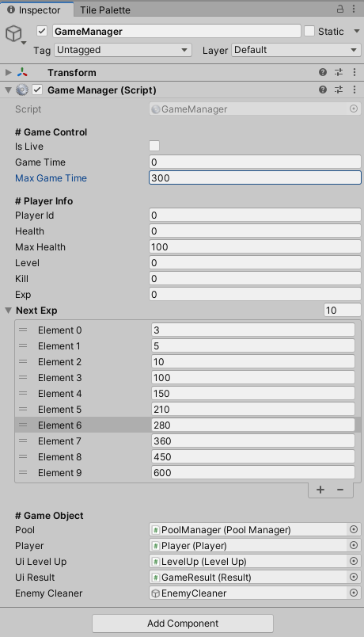Expand the Transform component
Image resolution: width=364 pixels, height=637 pixels.
point(8,72)
